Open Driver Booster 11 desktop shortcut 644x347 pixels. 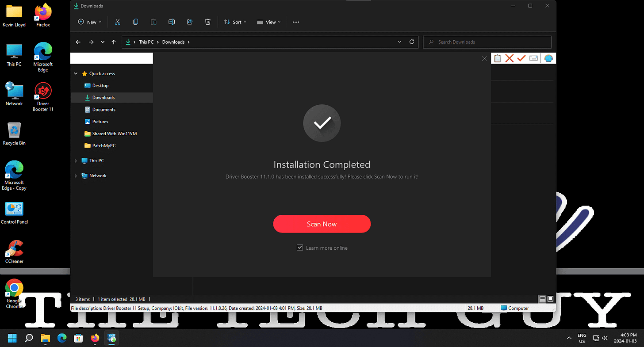pos(43,97)
